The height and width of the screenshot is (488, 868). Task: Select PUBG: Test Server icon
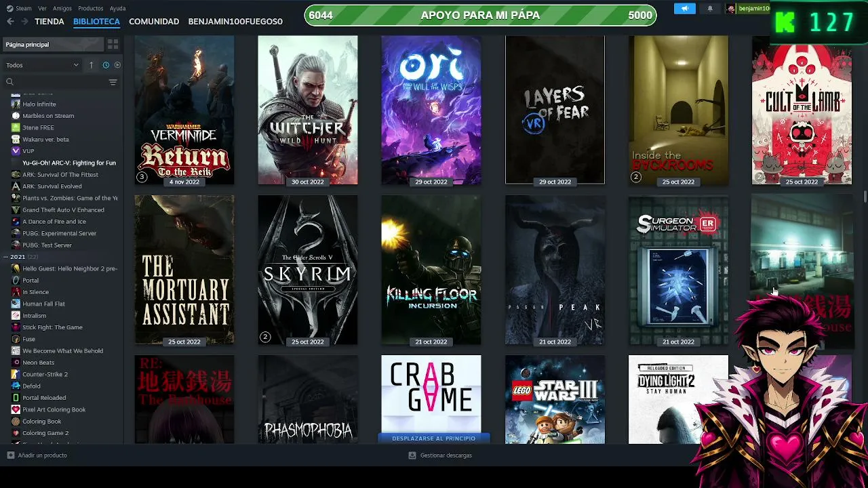16,245
